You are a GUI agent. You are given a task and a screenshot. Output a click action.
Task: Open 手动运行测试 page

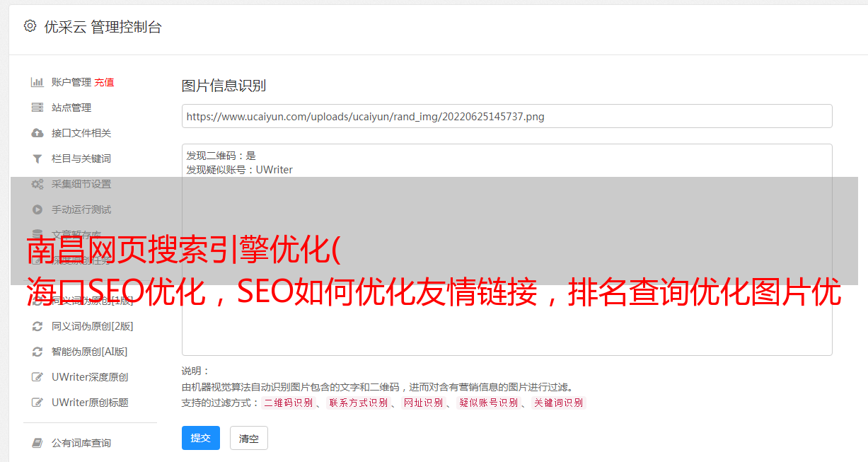[81, 209]
